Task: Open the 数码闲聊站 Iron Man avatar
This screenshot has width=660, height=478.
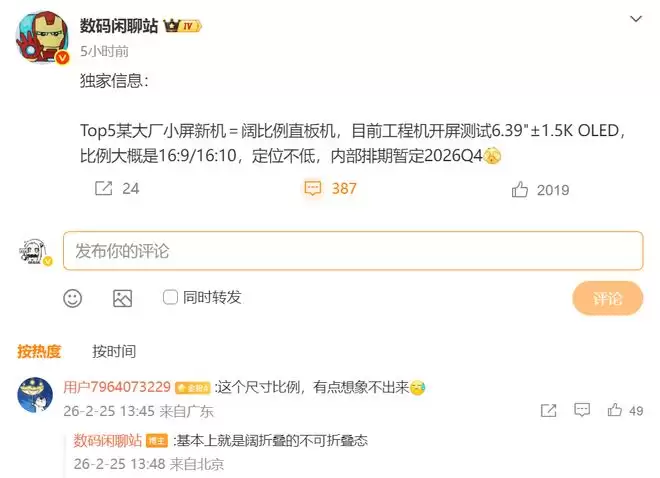Action: coord(42,37)
